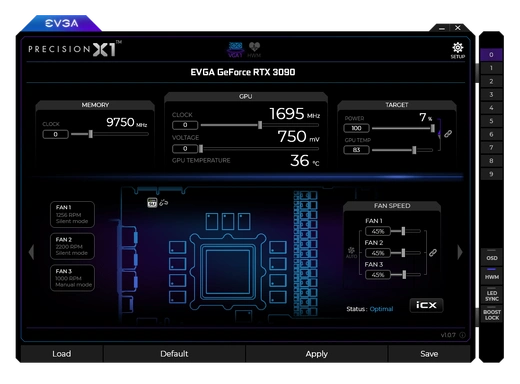Viewport: 520px width, 384px height.
Task: Select profile 9
Action: point(491,174)
